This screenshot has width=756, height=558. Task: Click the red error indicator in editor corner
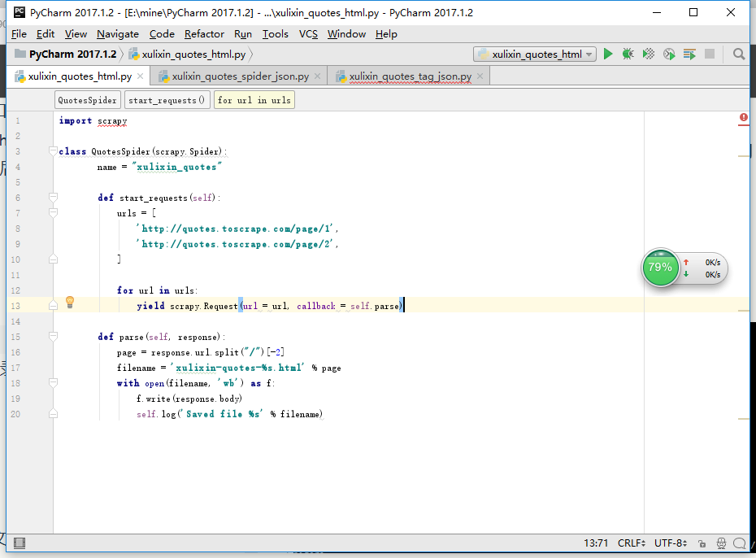pos(744,117)
